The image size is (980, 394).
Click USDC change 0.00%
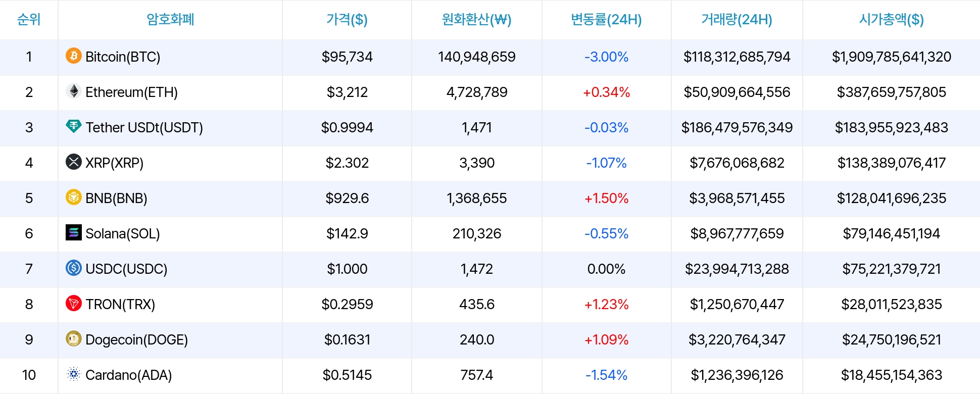pyautogui.click(x=606, y=269)
